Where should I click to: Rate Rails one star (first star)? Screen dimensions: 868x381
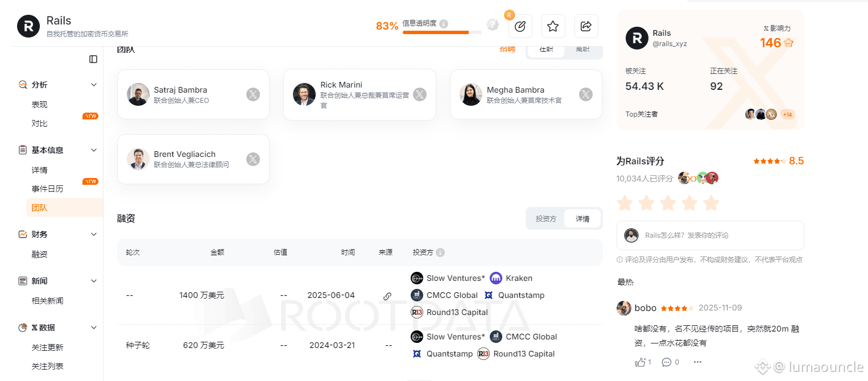pos(625,203)
